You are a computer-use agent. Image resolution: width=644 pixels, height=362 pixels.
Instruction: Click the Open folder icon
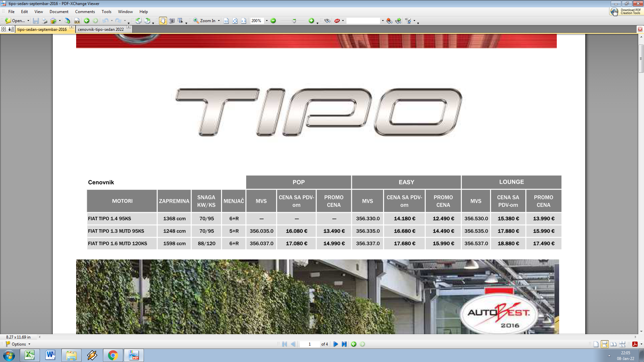pos(8,21)
